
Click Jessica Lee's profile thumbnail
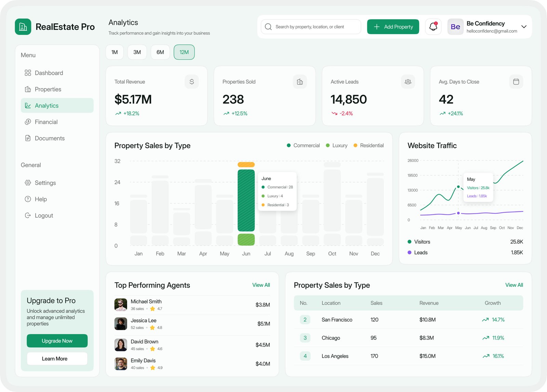[120, 324]
